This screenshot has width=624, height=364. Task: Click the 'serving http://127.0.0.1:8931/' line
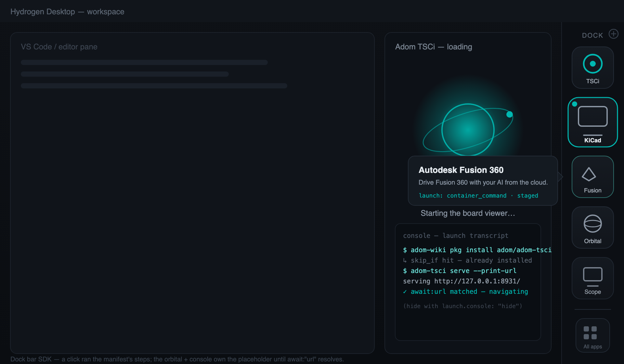tap(461, 281)
